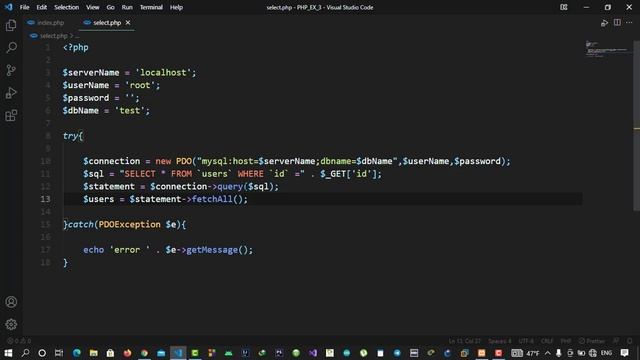Open the Extensions view

click(11, 116)
